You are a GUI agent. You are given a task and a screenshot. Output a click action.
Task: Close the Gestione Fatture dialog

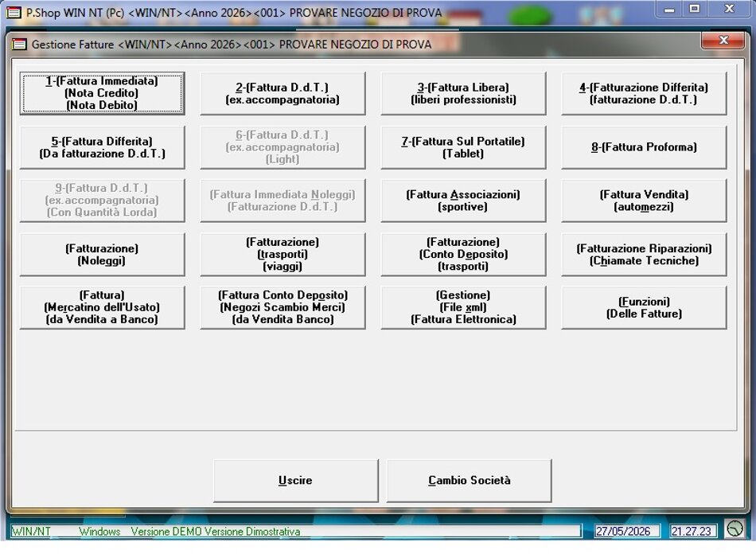coord(723,41)
